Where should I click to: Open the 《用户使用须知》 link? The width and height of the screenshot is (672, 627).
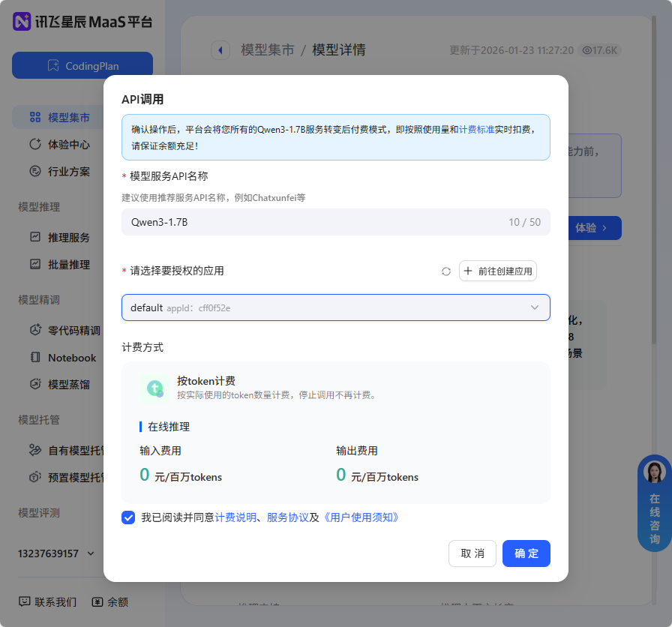360,517
